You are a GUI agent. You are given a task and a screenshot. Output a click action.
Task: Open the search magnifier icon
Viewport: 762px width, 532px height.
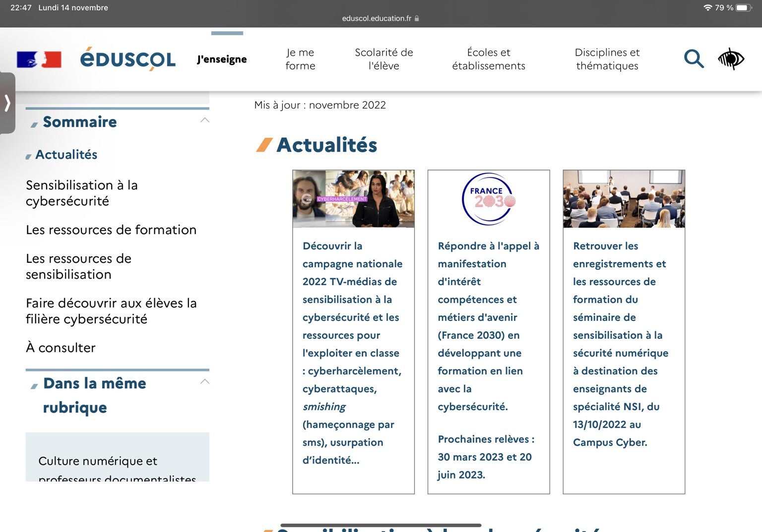[694, 59]
